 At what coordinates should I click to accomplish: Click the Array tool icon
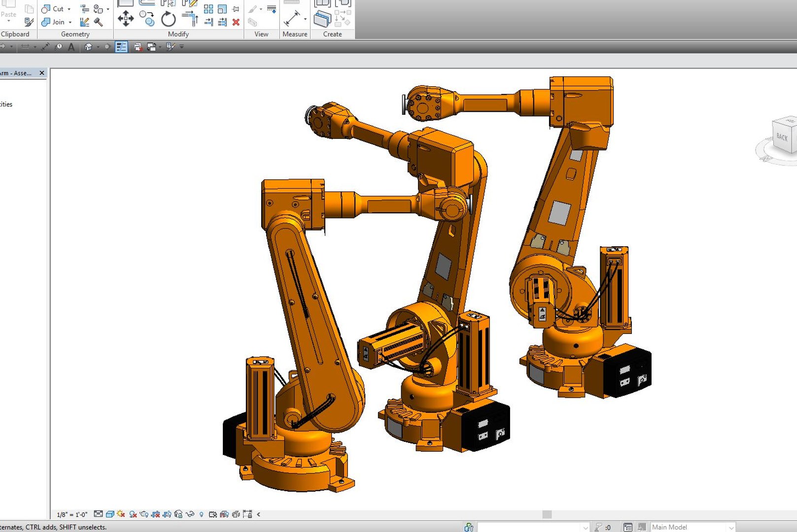208,9
